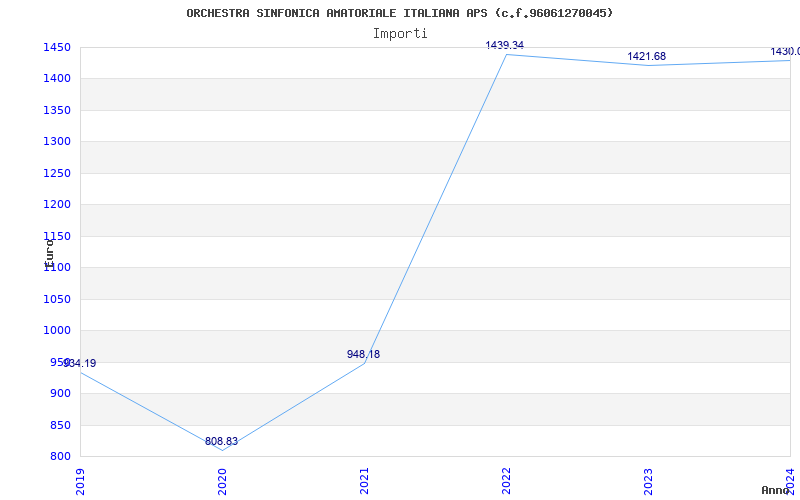800x500 pixels.
Task: Click the 1300 y-axis value
Action: [x=57, y=142]
